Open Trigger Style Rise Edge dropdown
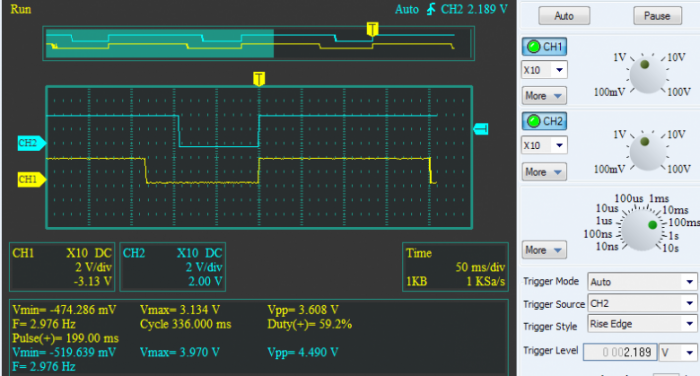 tap(642, 324)
